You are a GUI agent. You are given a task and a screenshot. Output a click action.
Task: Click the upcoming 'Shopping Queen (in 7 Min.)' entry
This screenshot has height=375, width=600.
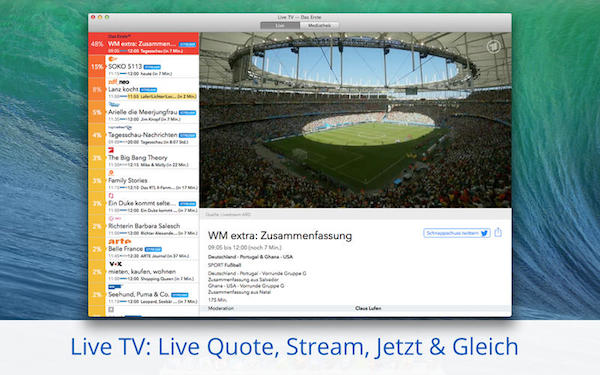point(168,279)
